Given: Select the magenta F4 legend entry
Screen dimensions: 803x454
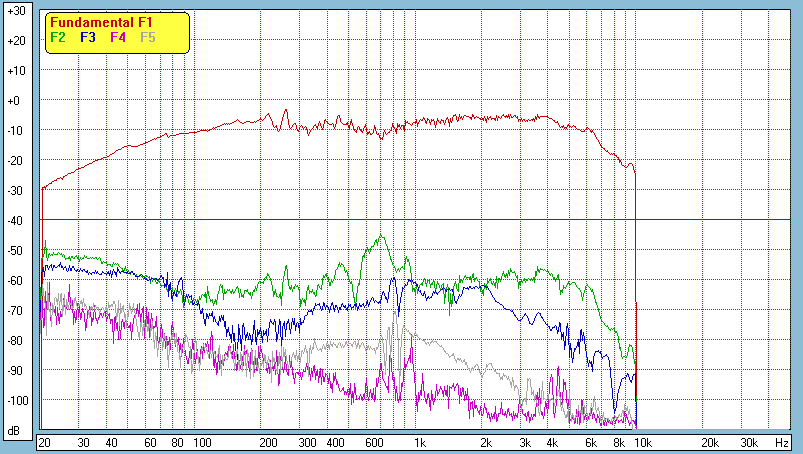Looking at the screenshot, I should coord(118,38).
